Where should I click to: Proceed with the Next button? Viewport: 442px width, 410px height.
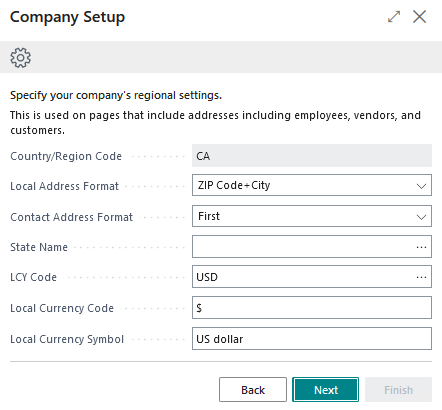coord(326,390)
